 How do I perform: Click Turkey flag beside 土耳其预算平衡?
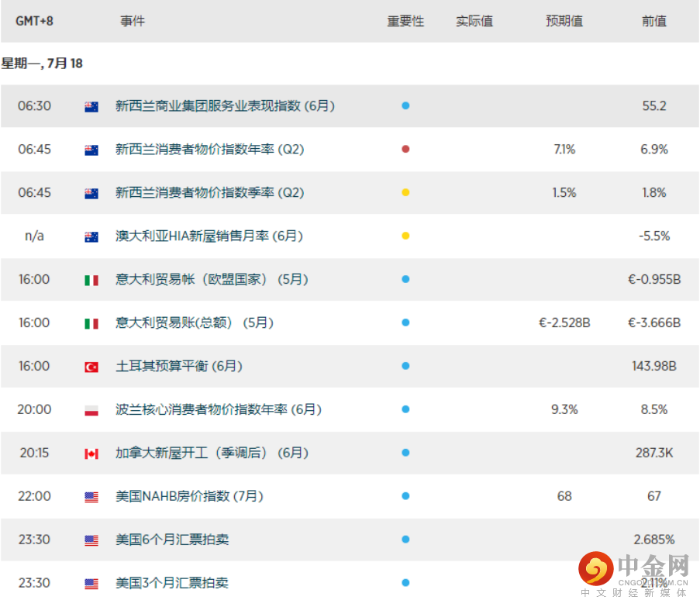(91, 367)
